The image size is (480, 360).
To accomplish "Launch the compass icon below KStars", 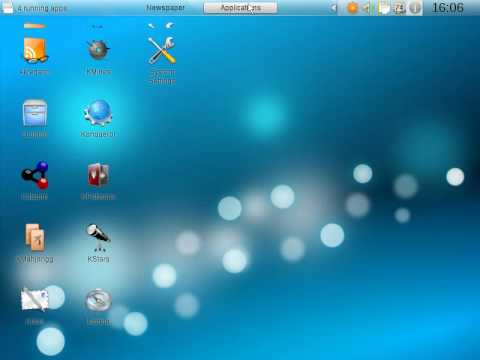I will [x=98, y=300].
